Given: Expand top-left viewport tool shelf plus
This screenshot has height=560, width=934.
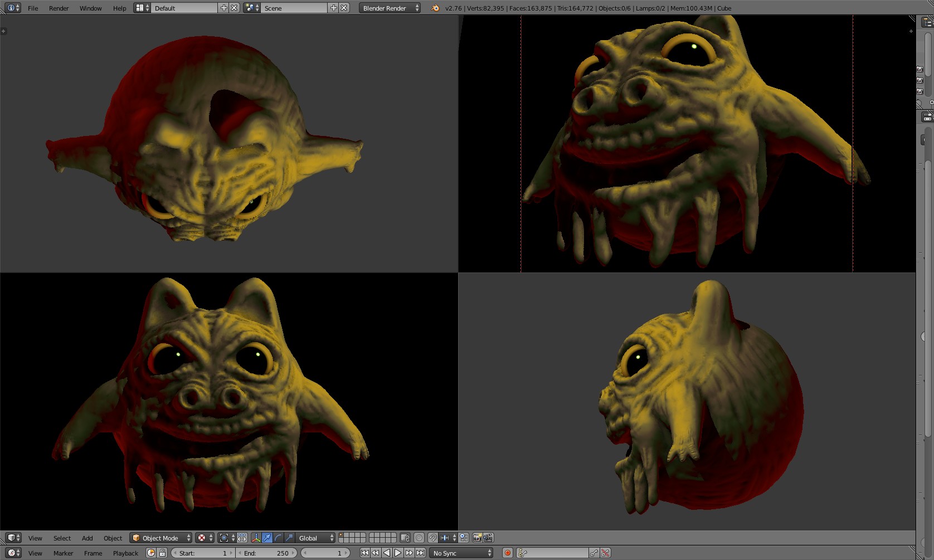Looking at the screenshot, I should tap(4, 31).
